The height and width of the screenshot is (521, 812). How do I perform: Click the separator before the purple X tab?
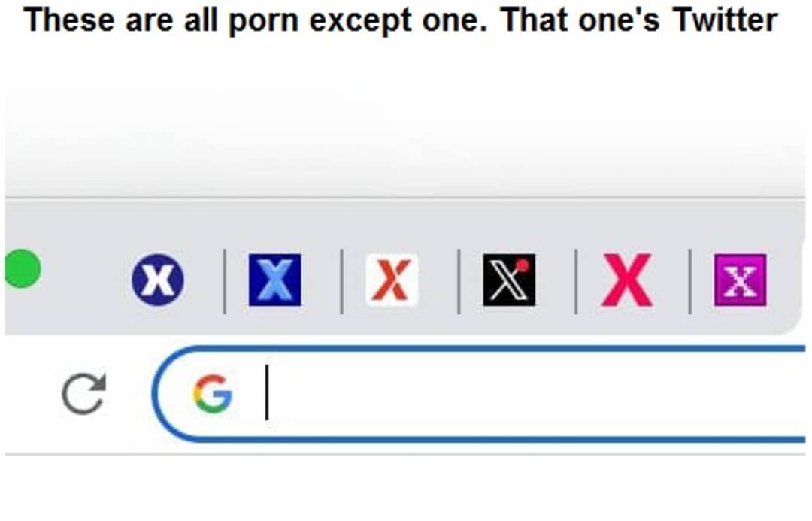(689, 280)
